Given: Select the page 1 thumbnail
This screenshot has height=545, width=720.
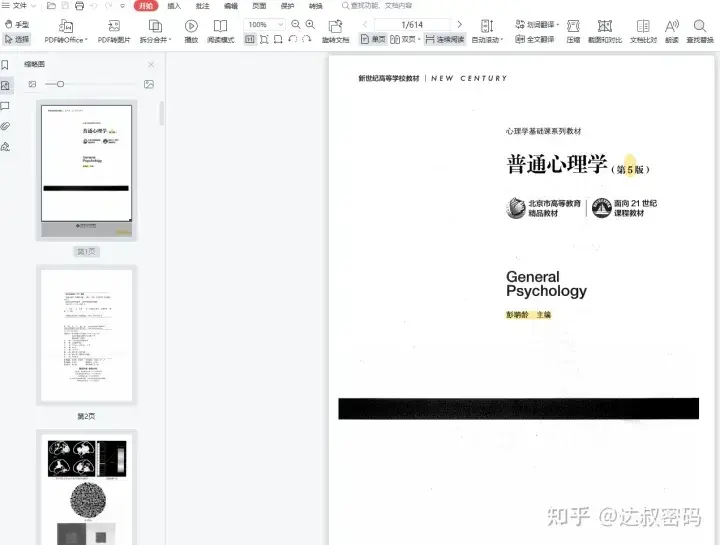Looking at the screenshot, I should (86, 170).
